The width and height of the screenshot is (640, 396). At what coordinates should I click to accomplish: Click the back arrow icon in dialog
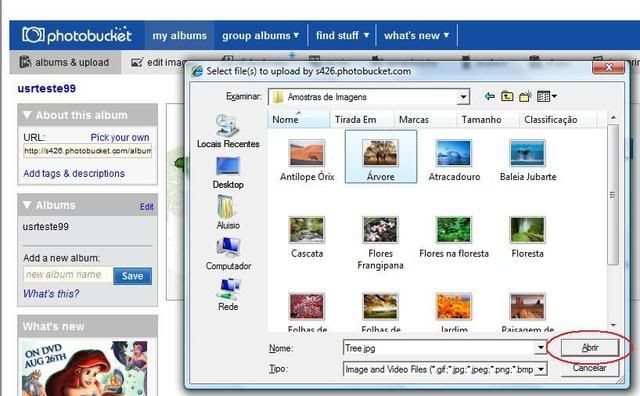(489, 96)
